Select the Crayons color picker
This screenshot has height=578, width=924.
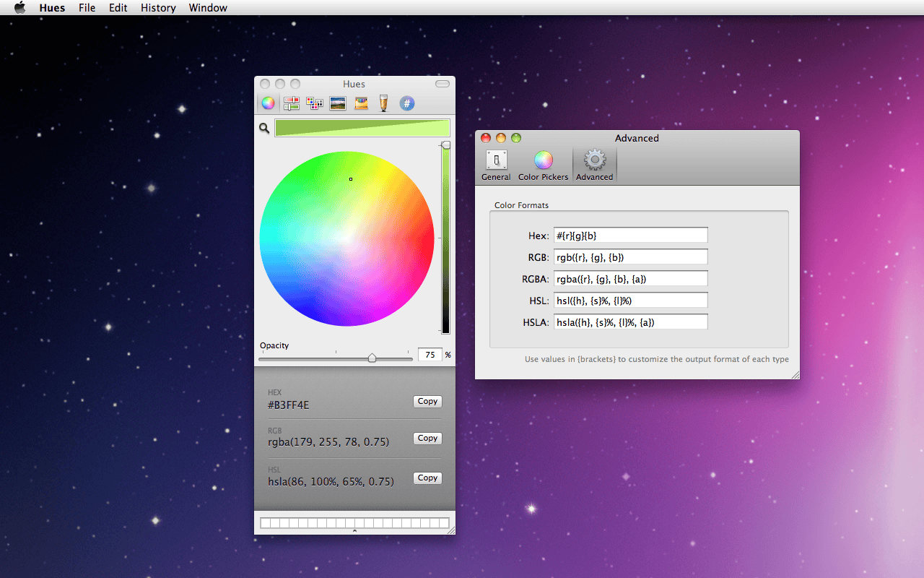(360, 103)
